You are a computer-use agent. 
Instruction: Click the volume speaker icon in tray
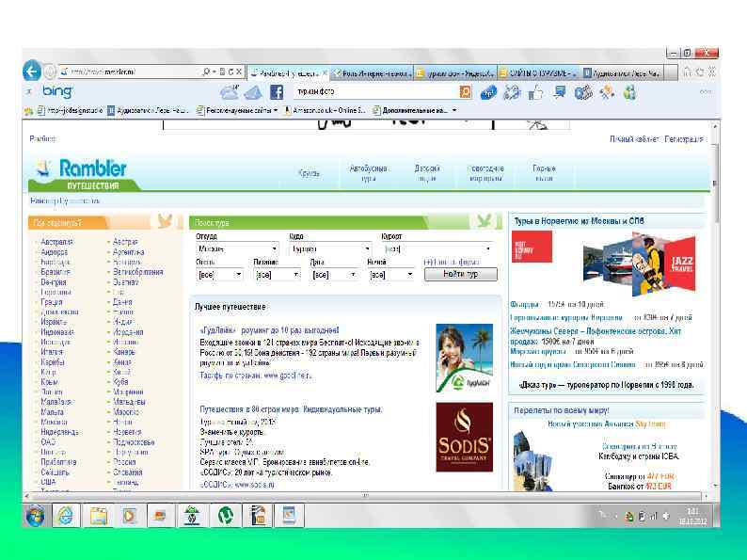[x=665, y=516]
